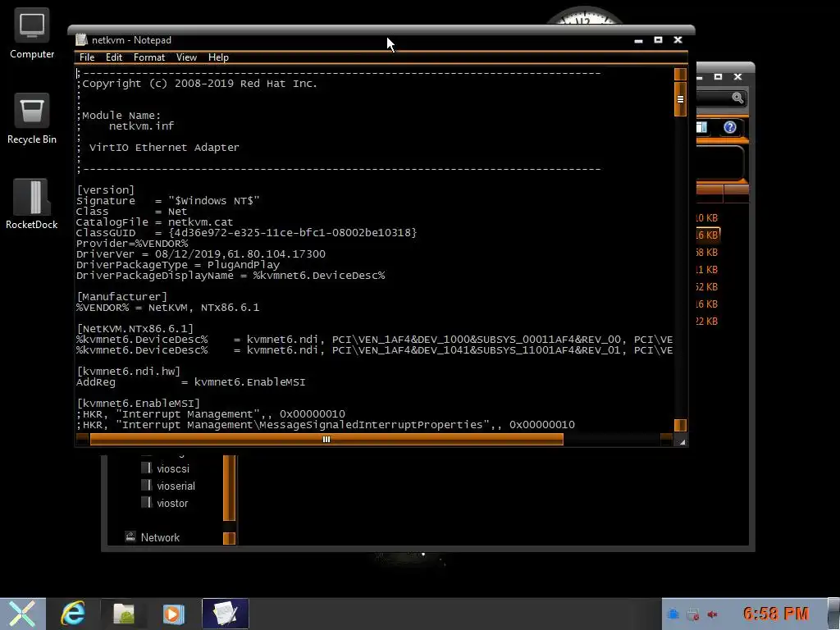840x630 pixels.
Task: Place cursor on the VirtIO Ethernet Adapter line
Action: pos(164,148)
